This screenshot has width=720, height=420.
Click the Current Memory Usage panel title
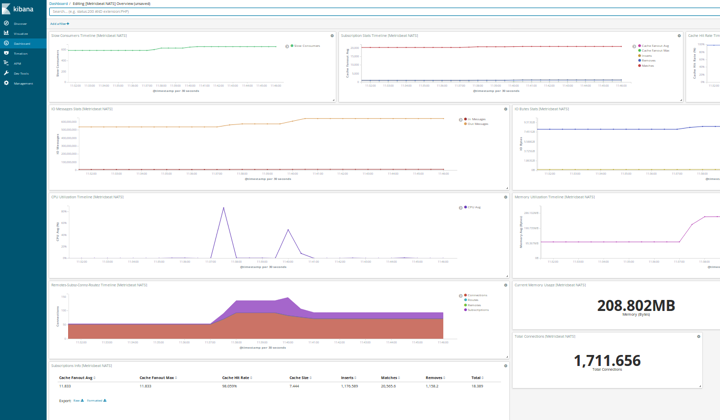(x=550, y=285)
